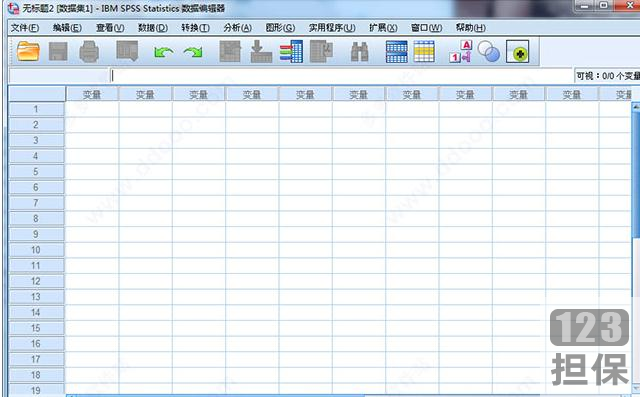Open the 查看(V) menu
The image size is (640, 397).
click(110, 28)
